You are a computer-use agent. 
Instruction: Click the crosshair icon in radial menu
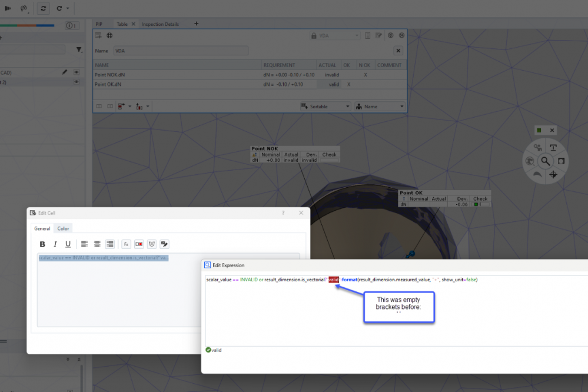[x=553, y=174]
